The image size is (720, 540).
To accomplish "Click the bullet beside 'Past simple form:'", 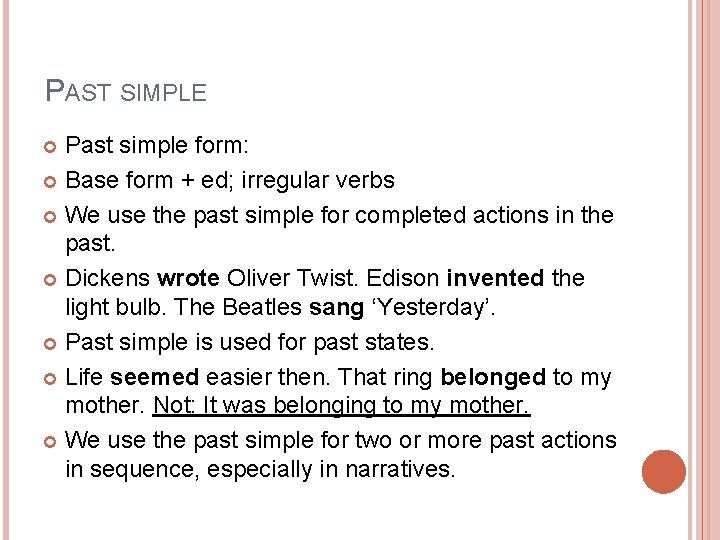I will [50, 146].
